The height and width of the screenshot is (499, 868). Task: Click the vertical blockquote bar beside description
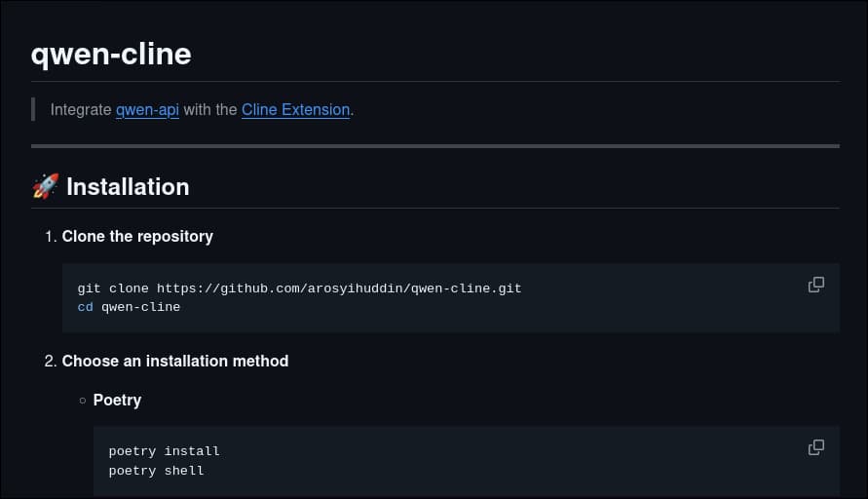tap(33, 109)
